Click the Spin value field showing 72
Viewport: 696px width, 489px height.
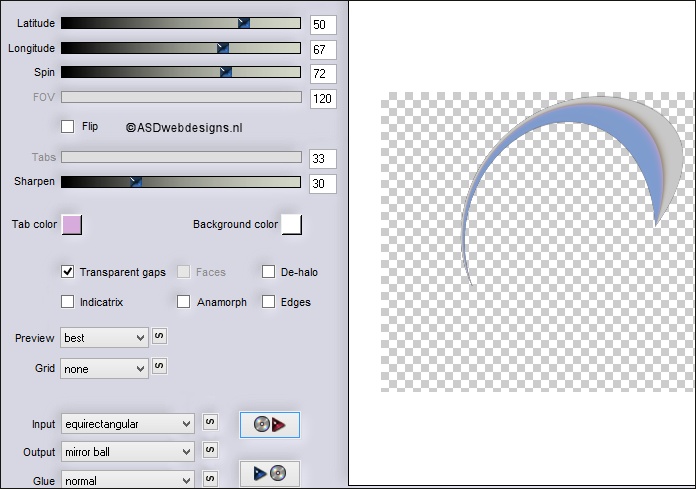pyautogui.click(x=323, y=74)
